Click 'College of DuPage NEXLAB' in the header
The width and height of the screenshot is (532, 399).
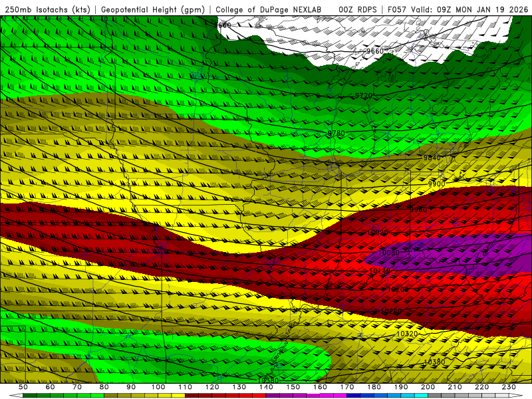[x=268, y=10]
